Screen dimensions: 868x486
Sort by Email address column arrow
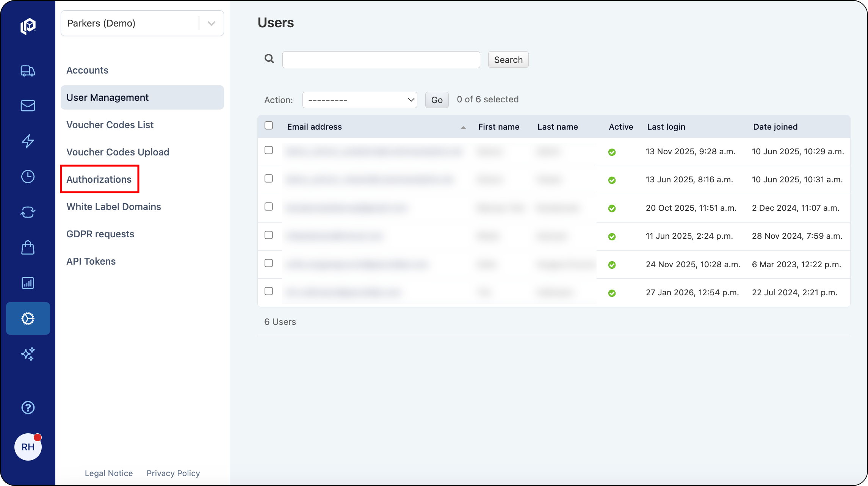[x=463, y=128]
